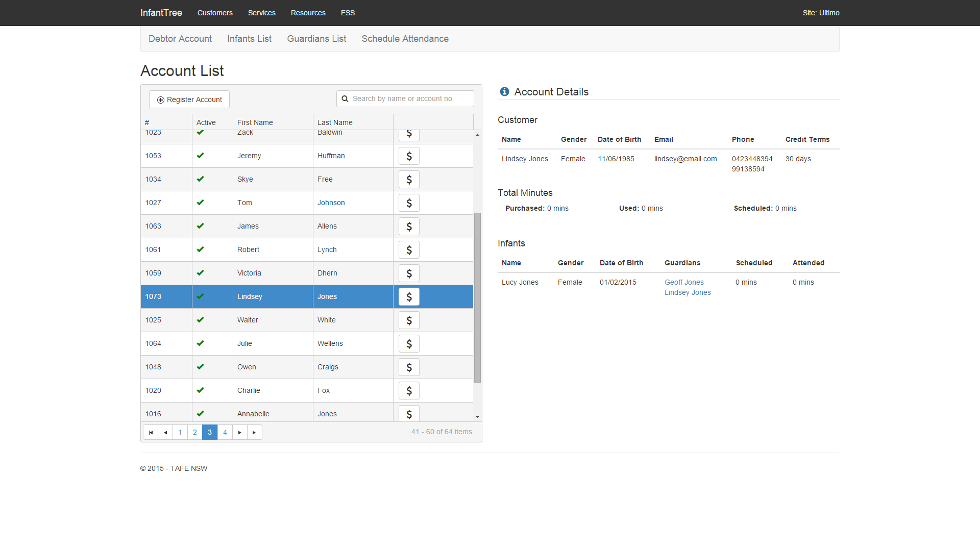
Task: Open Geoff Jones guardian link
Action: [684, 282]
